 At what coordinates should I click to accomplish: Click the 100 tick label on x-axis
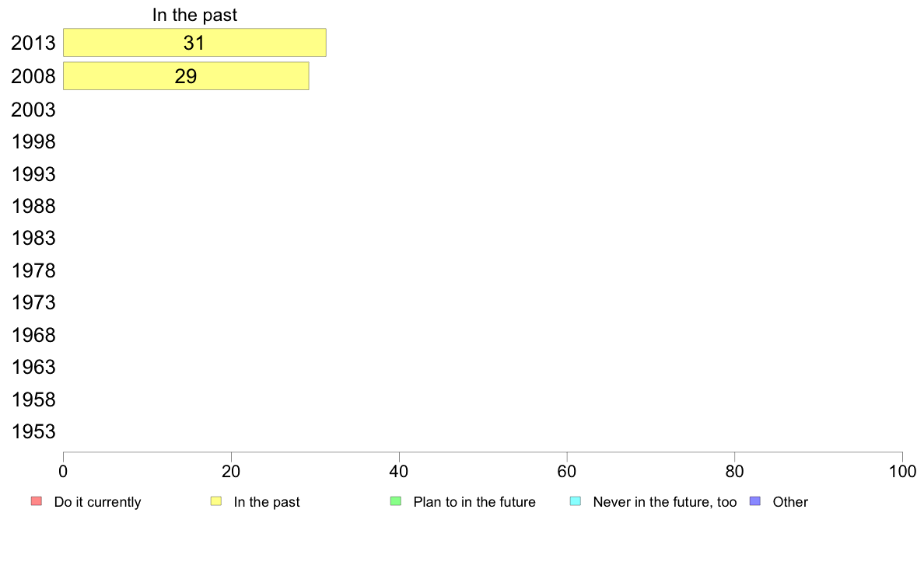click(902, 471)
